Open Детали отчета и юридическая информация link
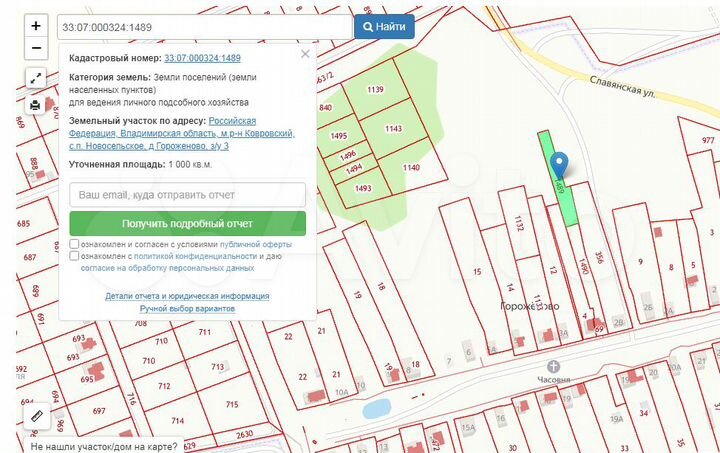The image size is (720, 453). click(x=187, y=296)
